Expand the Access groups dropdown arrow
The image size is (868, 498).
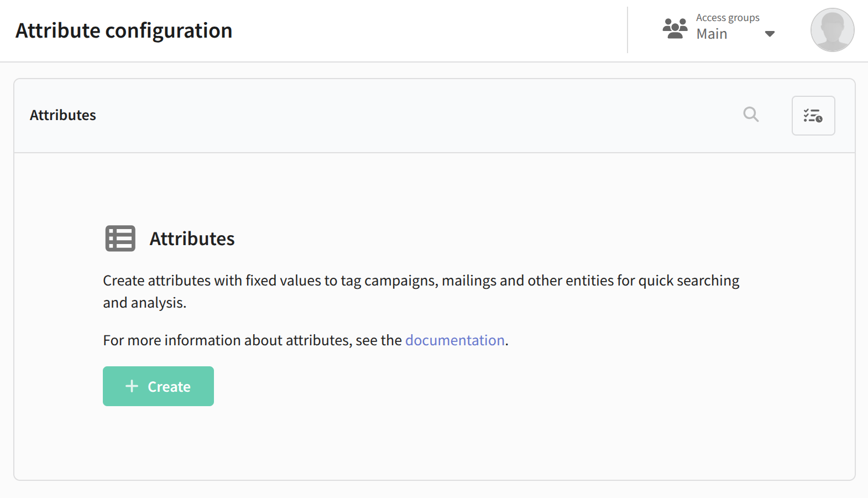point(770,34)
